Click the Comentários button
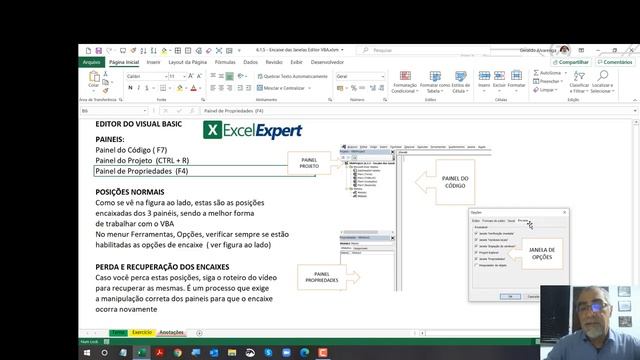This screenshot has height=360, width=640. click(x=615, y=62)
